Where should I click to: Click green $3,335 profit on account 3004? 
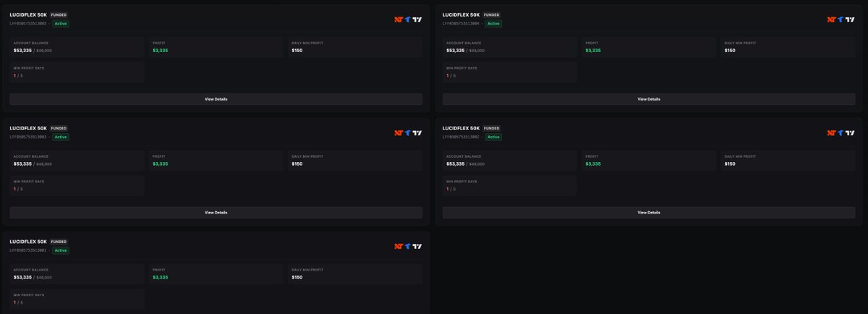[x=593, y=51]
